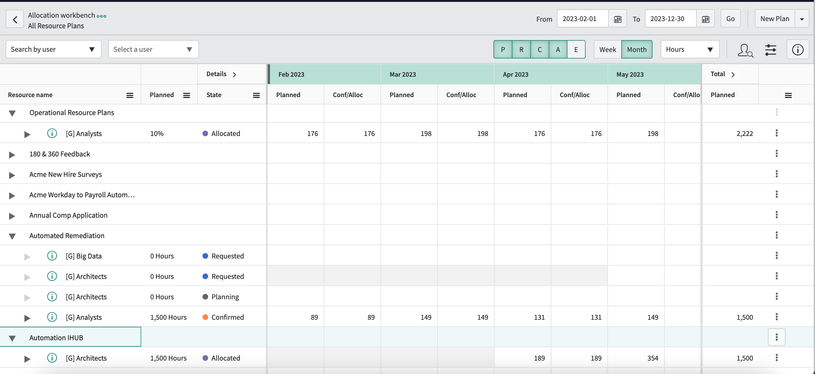View info for Requested [G] Architects row

click(x=52, y=276)
